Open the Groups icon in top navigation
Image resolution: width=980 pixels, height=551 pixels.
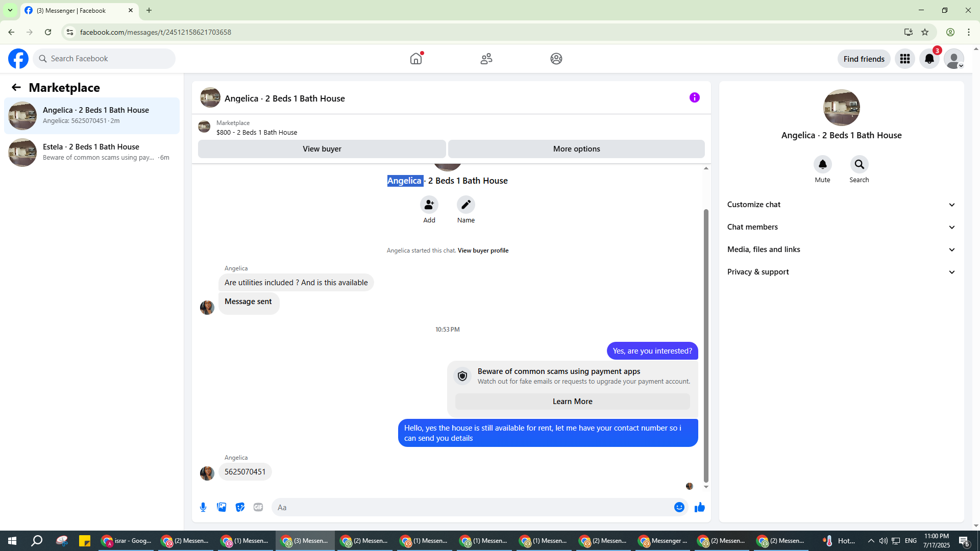[x=556, y=59]
